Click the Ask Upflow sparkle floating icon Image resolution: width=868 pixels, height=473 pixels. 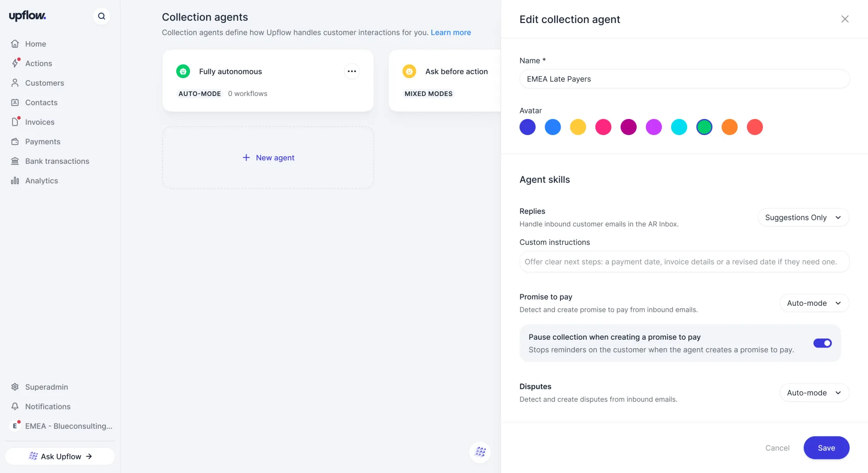tap(480, 452)
